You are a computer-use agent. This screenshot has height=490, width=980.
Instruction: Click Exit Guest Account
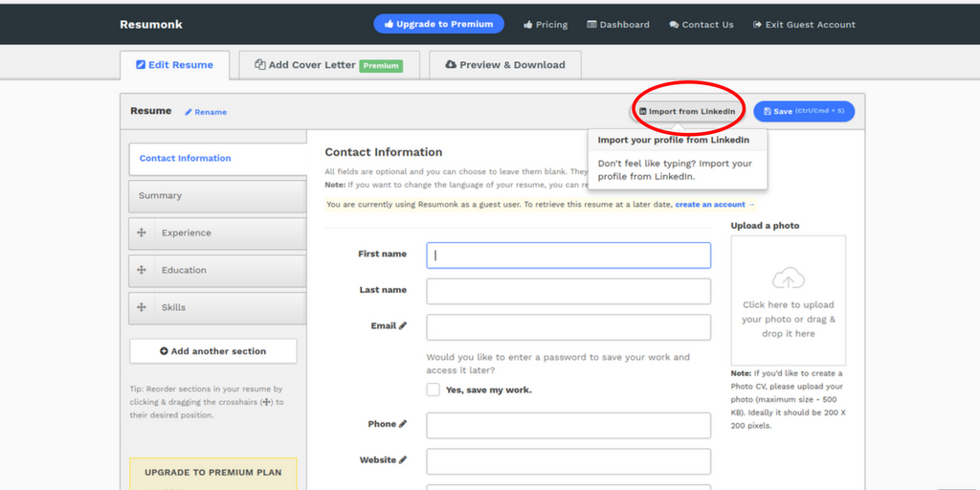tap(804, 24)
